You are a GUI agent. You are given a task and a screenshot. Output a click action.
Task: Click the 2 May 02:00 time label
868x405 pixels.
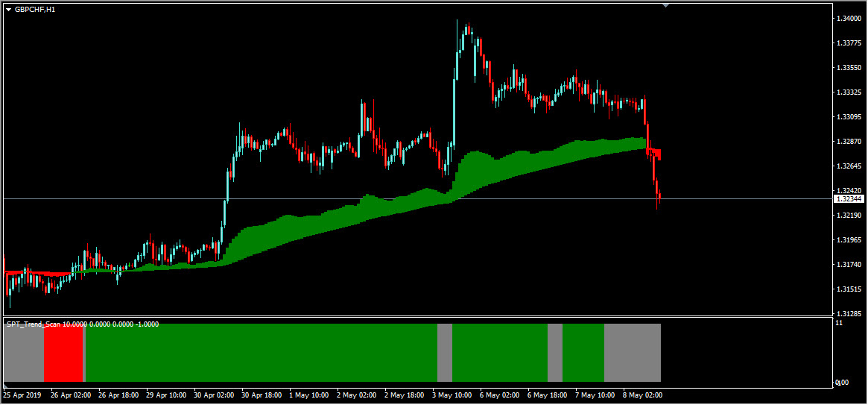pos(356,395)
